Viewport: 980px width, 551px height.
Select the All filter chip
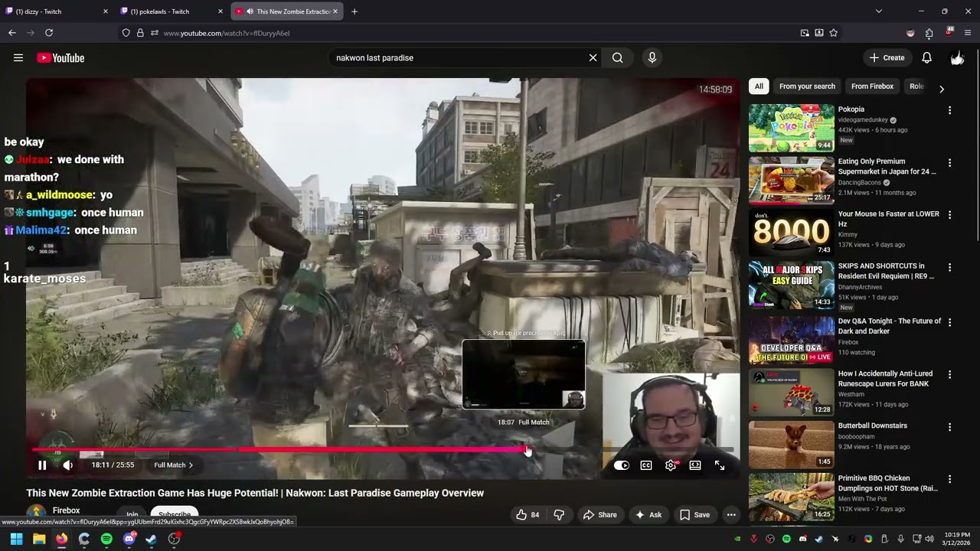[x=759, y=86]
